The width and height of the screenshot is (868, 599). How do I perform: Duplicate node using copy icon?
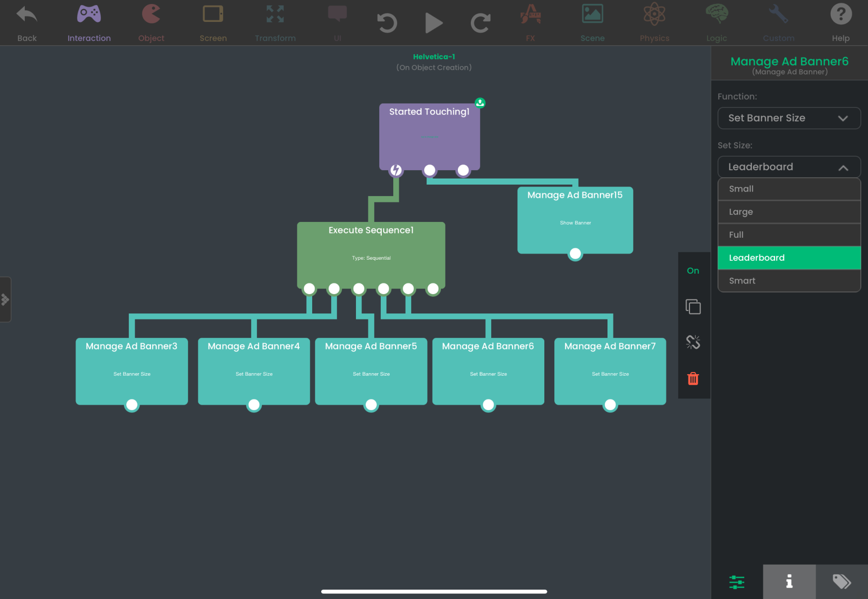(x=693, y=307)
